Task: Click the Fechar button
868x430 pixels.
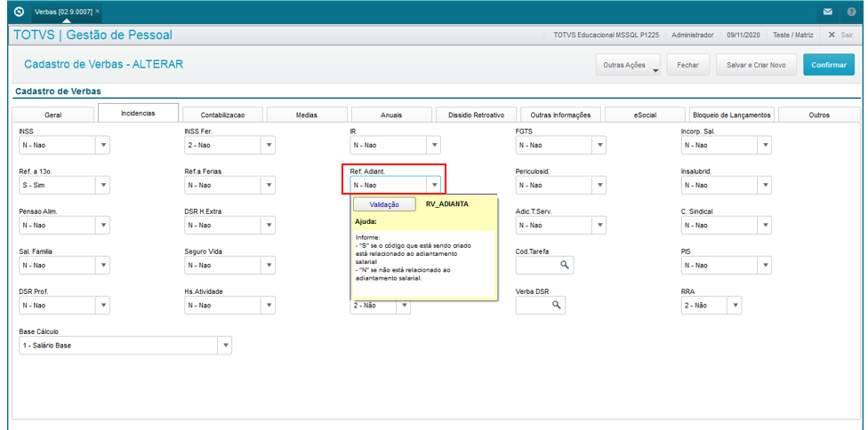Action: pyautogui.click(x=688, y=65)
